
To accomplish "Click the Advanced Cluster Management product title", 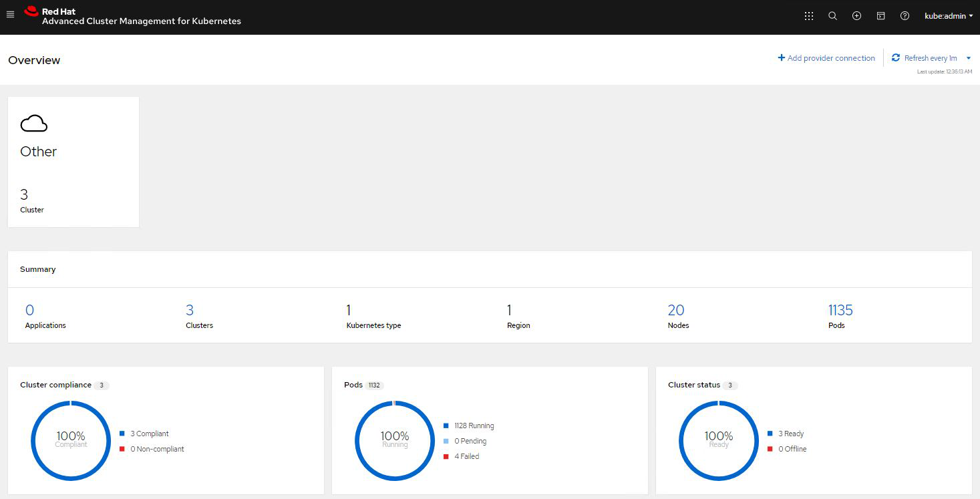I will pyautogui.click(x=142, y=21).
